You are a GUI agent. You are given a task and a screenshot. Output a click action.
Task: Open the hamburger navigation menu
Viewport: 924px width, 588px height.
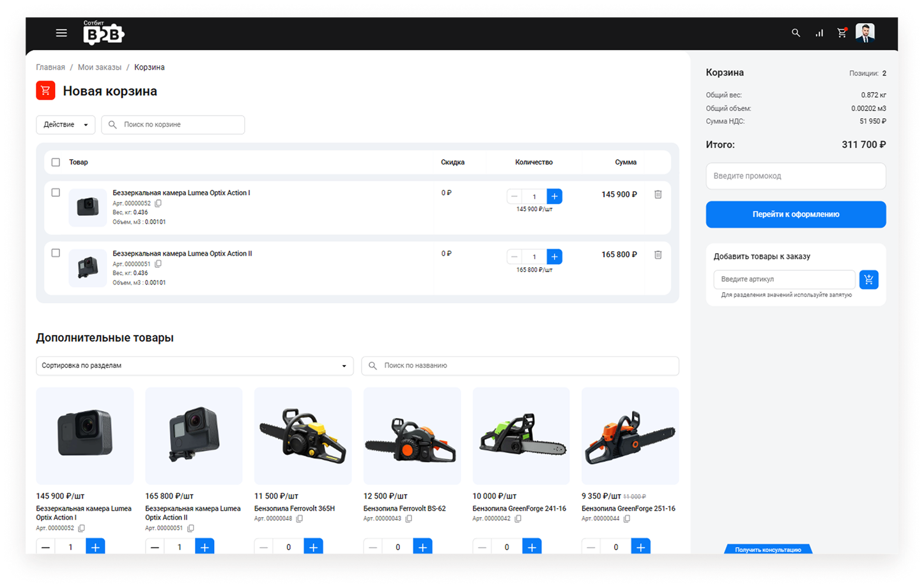pyautogui.click(x=61, y=33)
